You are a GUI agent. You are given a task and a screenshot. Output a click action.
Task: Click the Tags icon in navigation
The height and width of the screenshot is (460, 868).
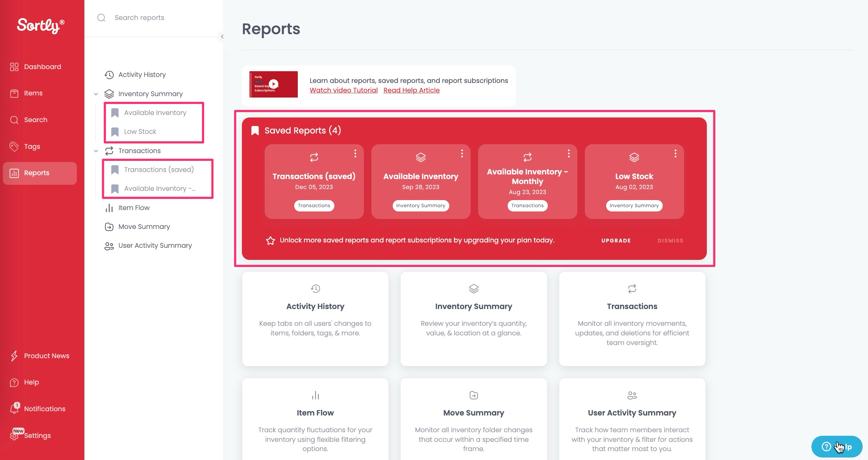pyautogui.click(x=14, y=146)
